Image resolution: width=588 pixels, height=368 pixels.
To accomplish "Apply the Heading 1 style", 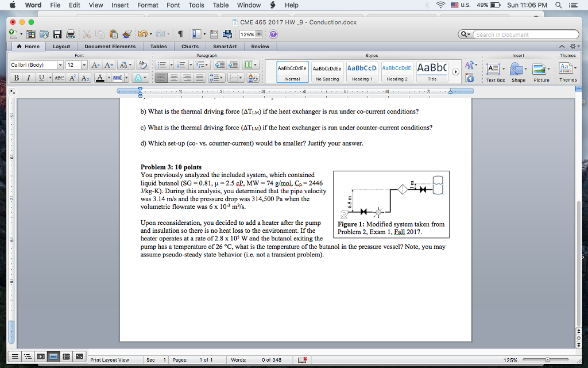I will (362, 72).
